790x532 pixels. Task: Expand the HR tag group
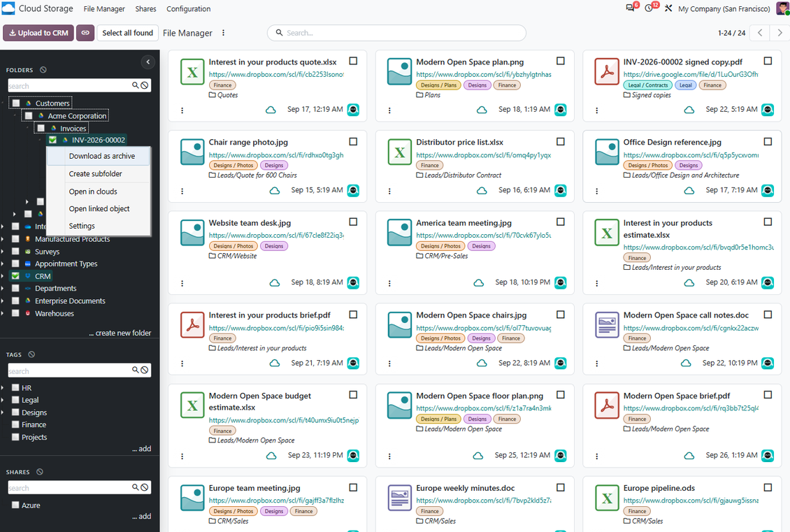pyautogui.click(x=3, y=388)
